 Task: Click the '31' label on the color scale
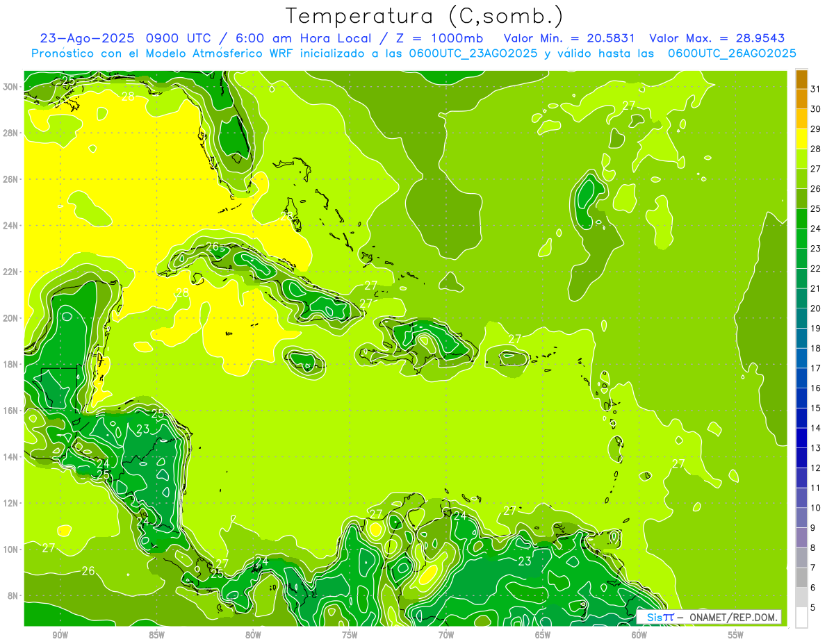(815, 89)
